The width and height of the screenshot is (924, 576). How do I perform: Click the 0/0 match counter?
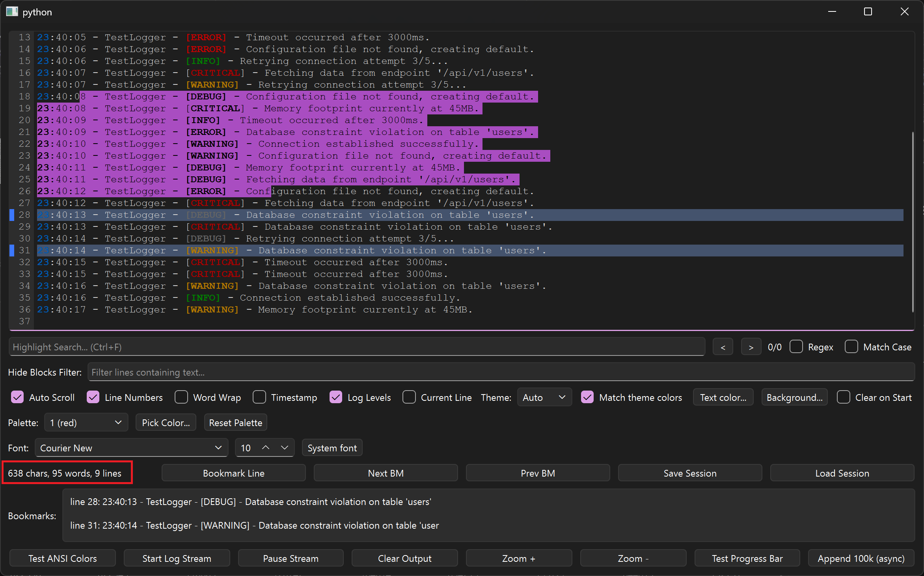pos(774,347)
